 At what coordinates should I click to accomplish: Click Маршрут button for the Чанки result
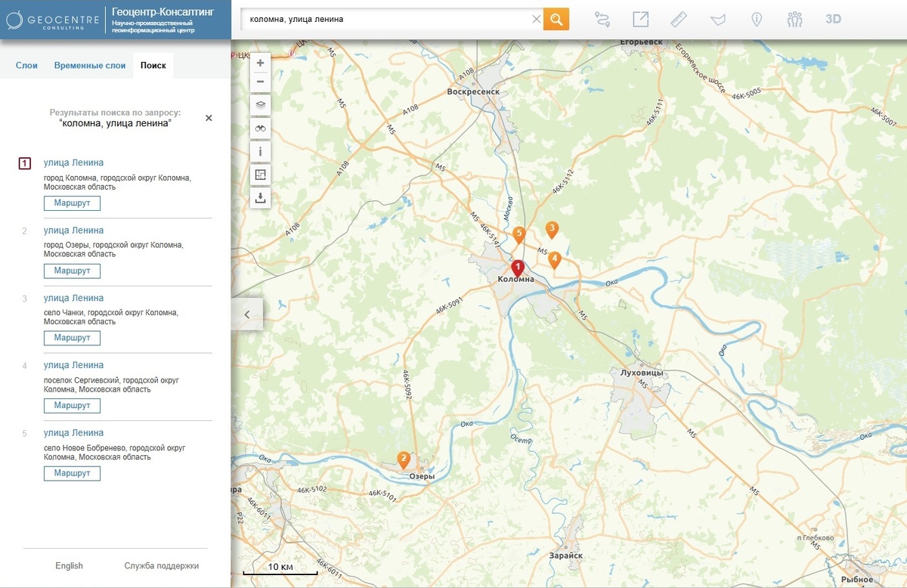[72, 338]
